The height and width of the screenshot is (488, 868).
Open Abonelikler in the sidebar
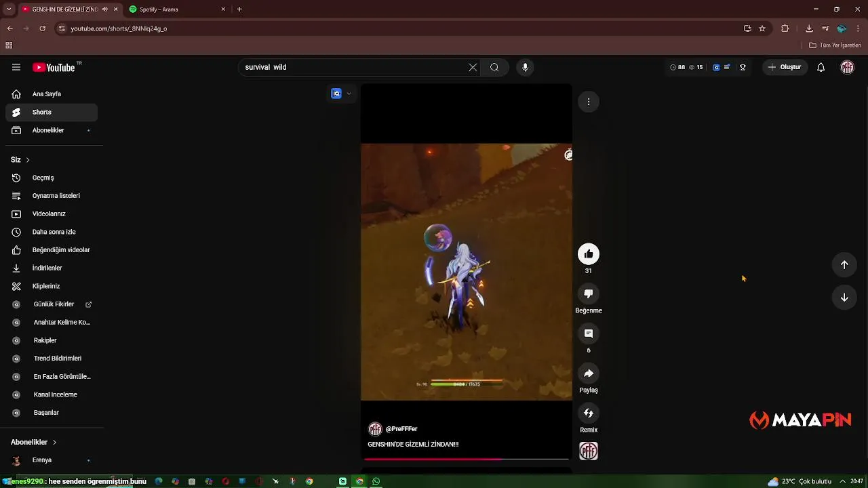(52, 130)
